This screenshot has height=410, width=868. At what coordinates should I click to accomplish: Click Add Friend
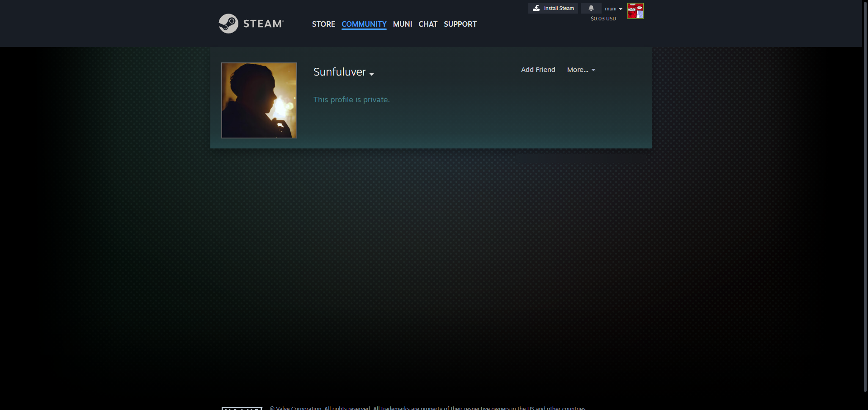click(x=538, y=70)
